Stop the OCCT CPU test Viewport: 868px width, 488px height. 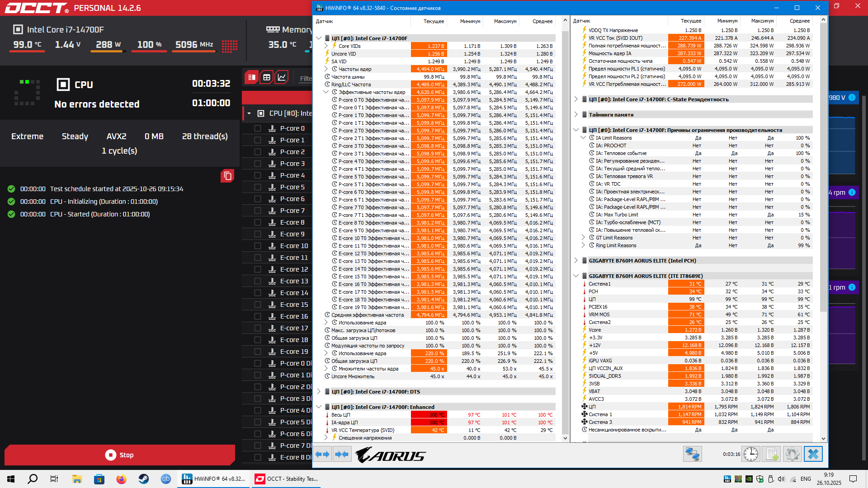tap(120, 455)
